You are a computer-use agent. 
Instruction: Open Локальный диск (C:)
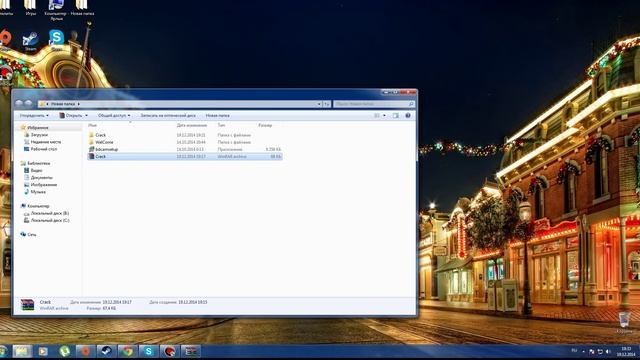tap(50, 220)
